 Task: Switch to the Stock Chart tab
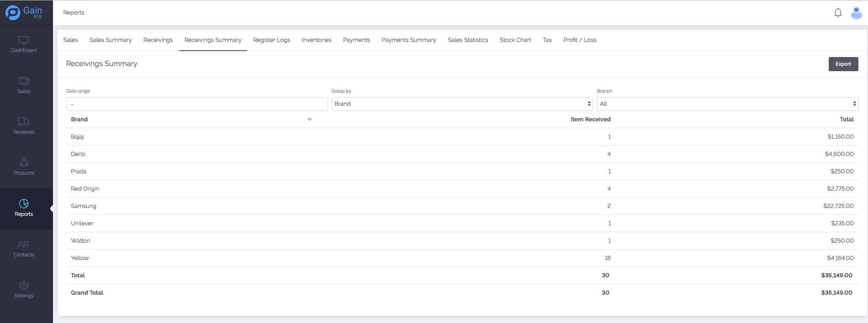click(515, 40)
